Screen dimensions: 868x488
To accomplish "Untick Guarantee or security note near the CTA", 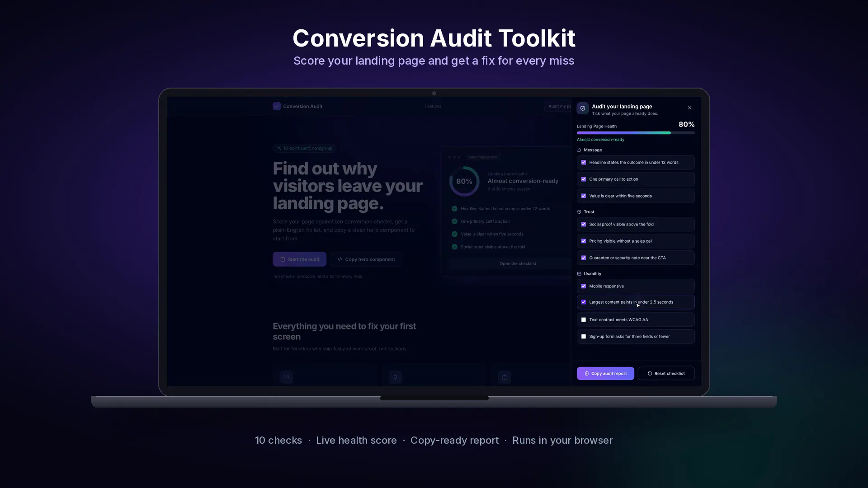I will click(584, 258).
